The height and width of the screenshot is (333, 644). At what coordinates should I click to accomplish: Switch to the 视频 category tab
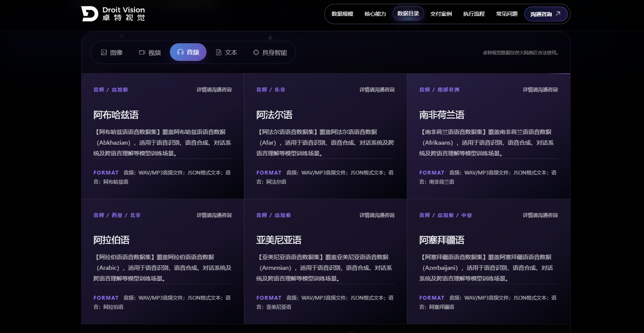click(x=150, y=52)
